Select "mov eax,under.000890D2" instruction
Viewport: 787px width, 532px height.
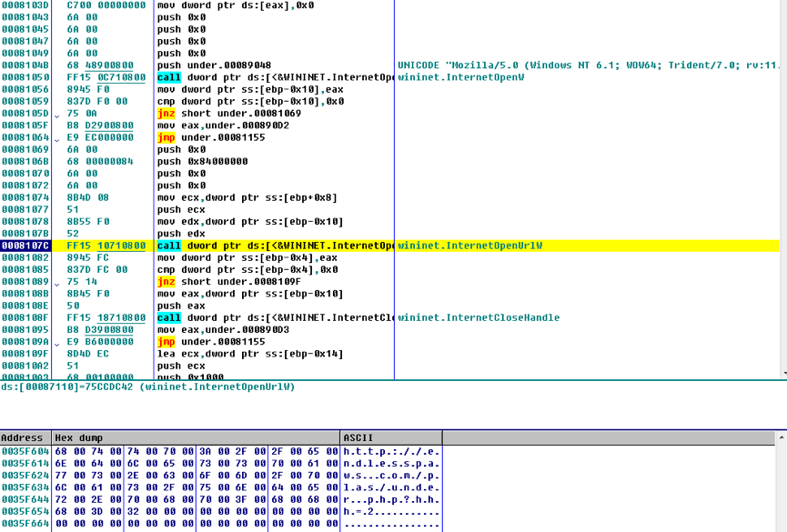coord(223,125)
